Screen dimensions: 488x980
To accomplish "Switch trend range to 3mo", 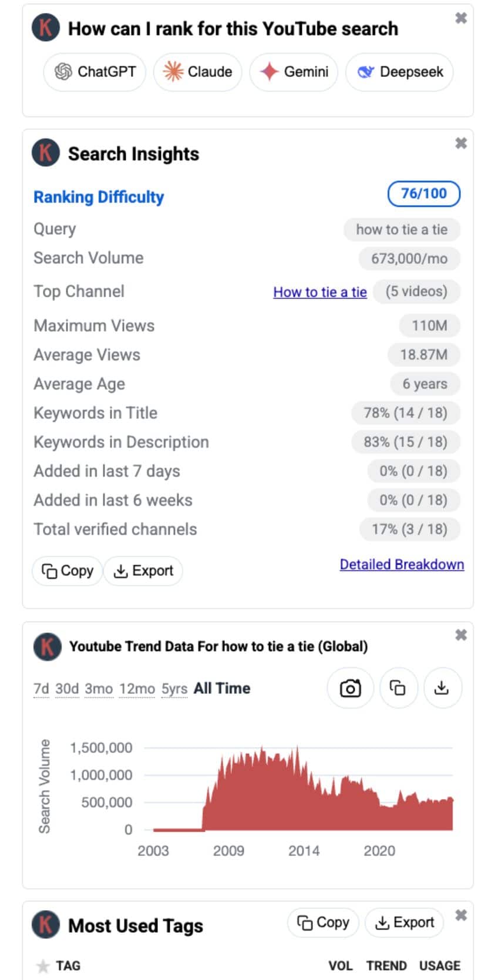I will 99,689.
